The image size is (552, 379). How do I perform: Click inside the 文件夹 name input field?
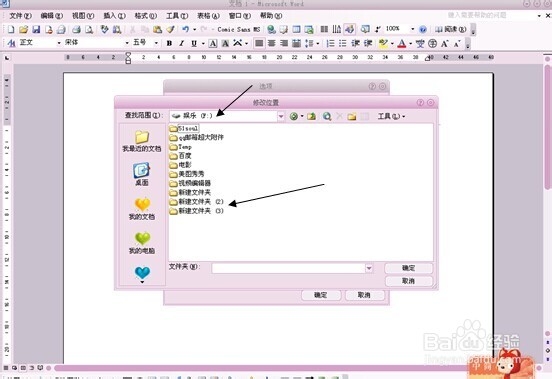[288, 268]
